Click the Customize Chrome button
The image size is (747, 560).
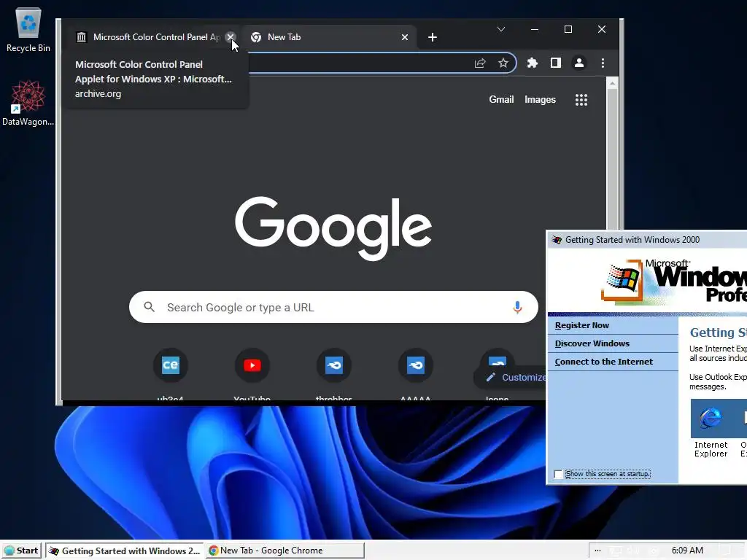coord(511,377)
